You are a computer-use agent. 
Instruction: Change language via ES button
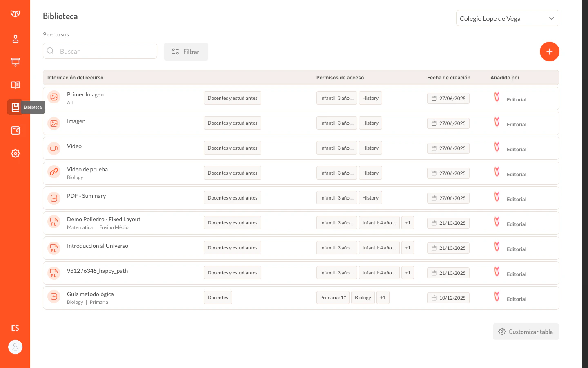point(15,328)
